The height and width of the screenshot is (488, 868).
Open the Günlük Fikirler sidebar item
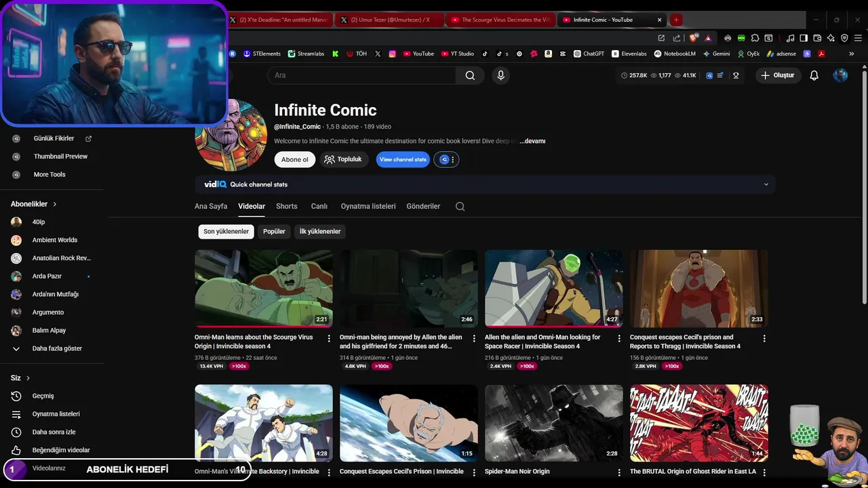click(52, 138)
